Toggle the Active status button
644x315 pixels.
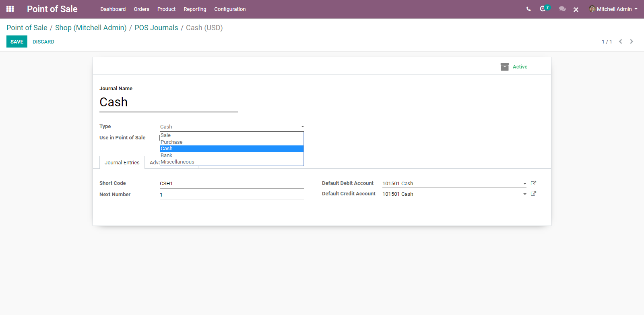pyautogui.click(x=522, y=66)
